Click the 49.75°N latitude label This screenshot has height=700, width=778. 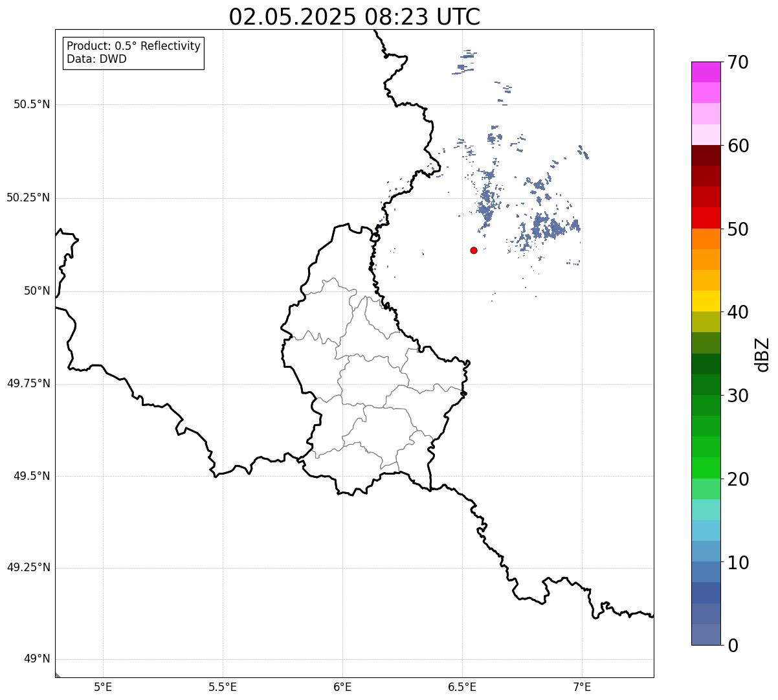[28, 383]
